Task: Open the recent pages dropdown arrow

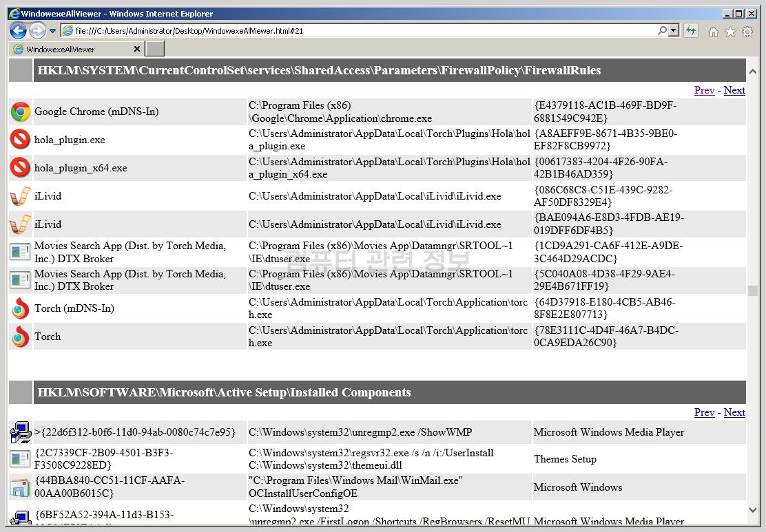Action: tap(52, 31)
